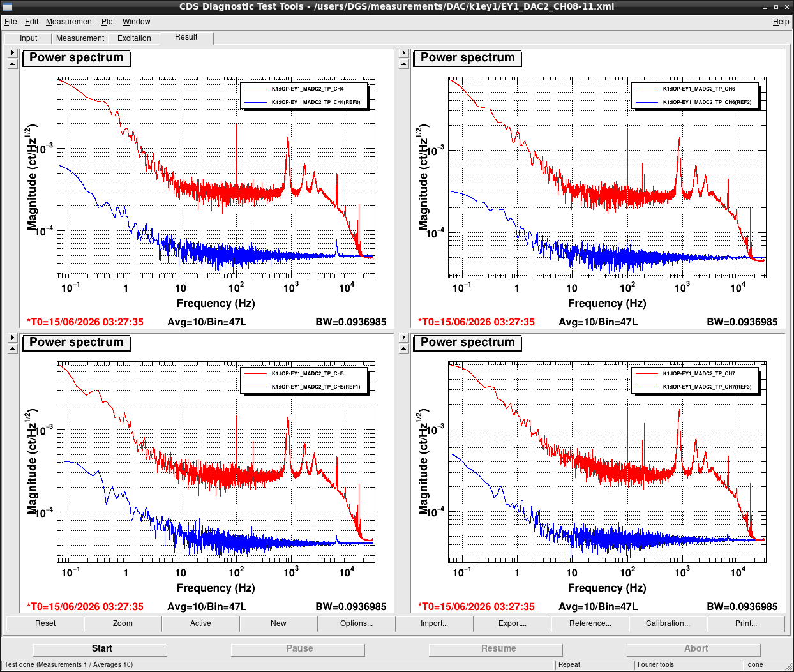Click up-arrow button beside bottom-left CH5 plot
This screenshot has height=672, width=794.
12,348
